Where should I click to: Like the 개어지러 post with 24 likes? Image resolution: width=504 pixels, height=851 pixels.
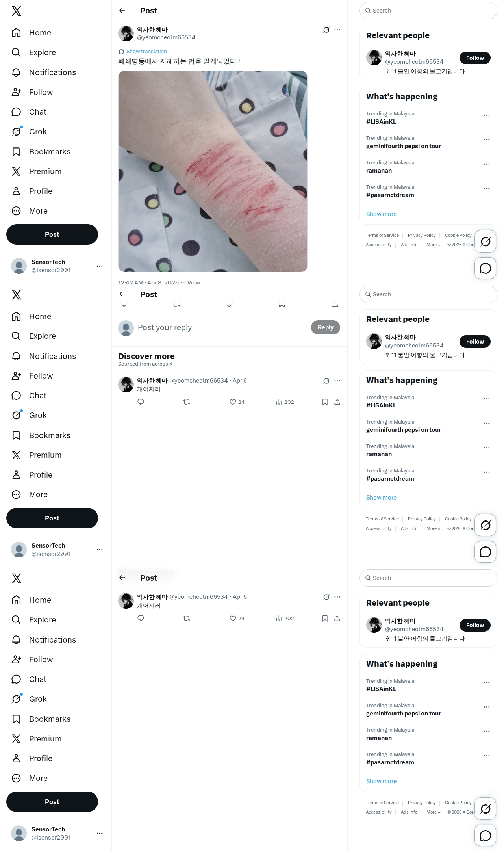pos(237,402)
